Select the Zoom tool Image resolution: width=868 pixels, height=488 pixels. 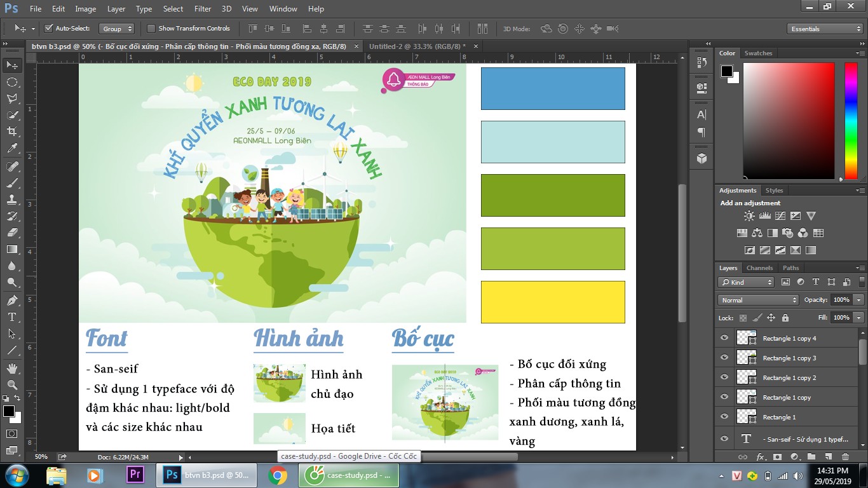tap(12, 384)
